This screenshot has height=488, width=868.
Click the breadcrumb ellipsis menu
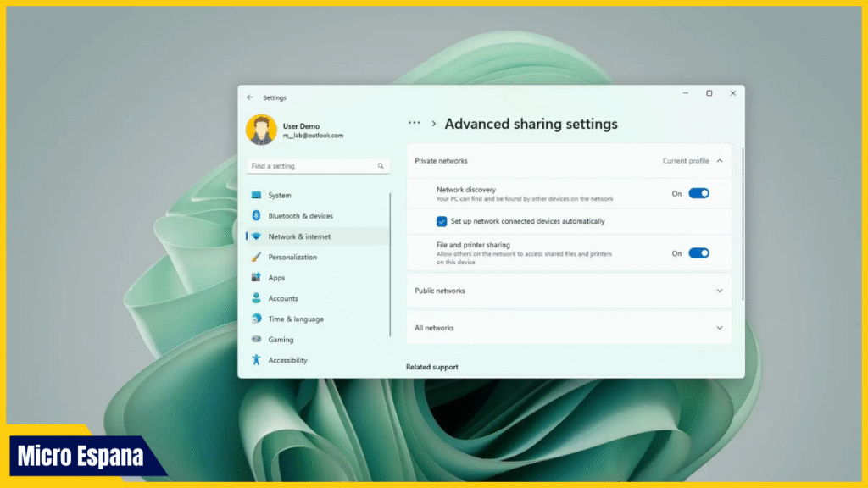415,124
